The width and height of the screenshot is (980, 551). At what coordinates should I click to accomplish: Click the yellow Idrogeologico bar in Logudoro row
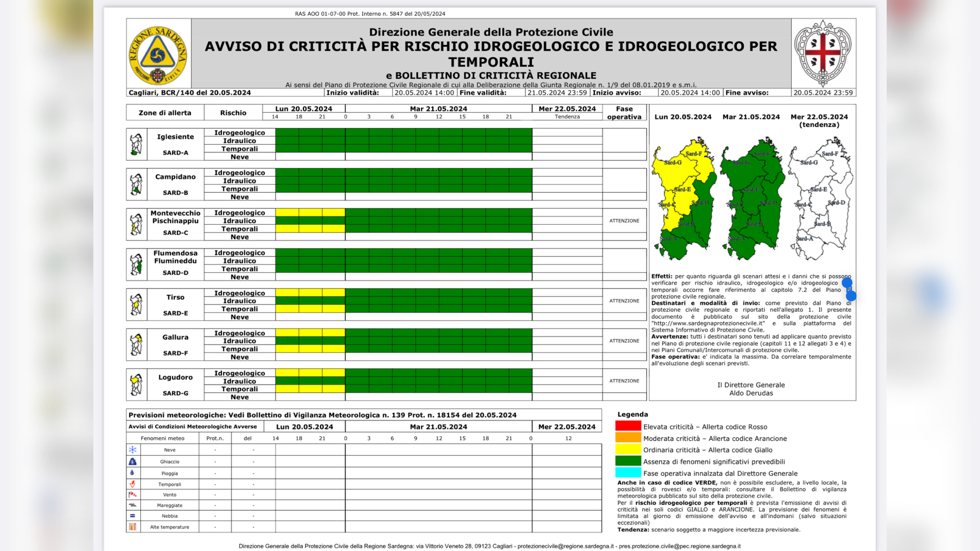point(310,373)
